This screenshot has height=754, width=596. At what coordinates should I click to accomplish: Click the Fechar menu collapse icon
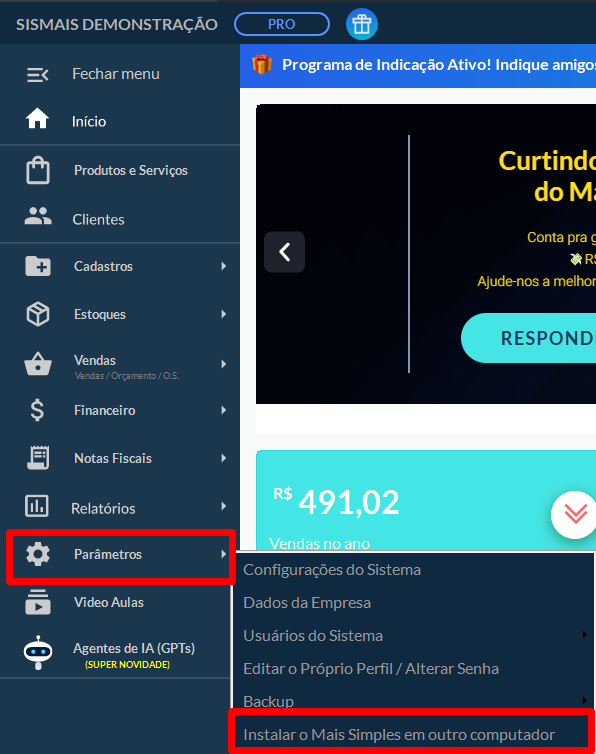click(x=38, y=75)
